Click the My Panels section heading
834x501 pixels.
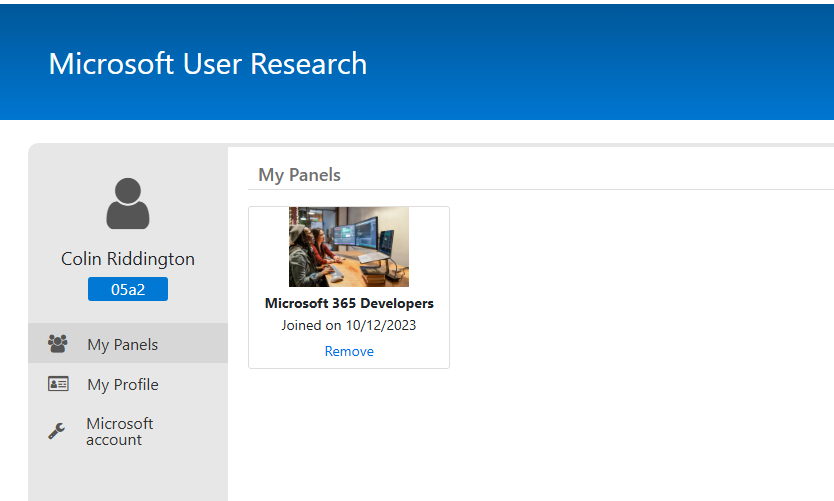coord(299,175)
